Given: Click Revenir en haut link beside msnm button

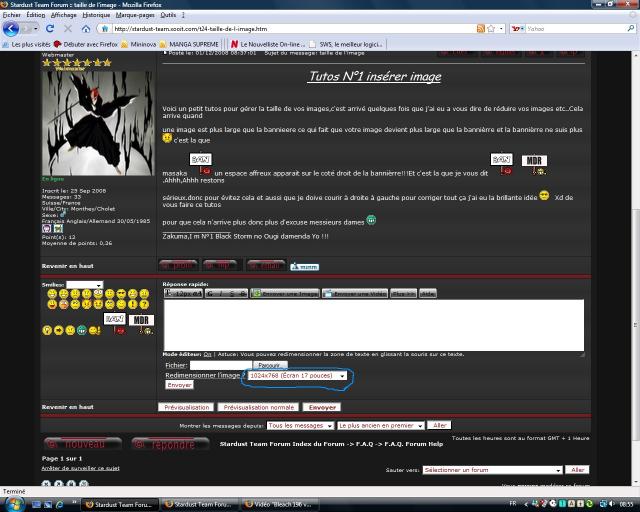Looking at the screenshot, I should click(67, 266).
